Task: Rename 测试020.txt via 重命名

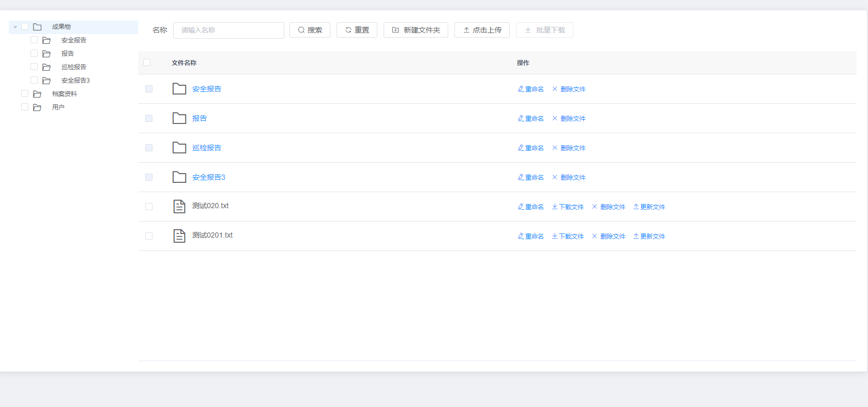Action: tap(531, 207)
